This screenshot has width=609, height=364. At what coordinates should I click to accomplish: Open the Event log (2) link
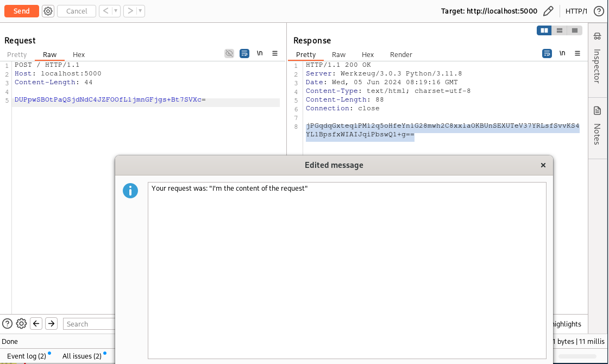(x=26, y=356)
